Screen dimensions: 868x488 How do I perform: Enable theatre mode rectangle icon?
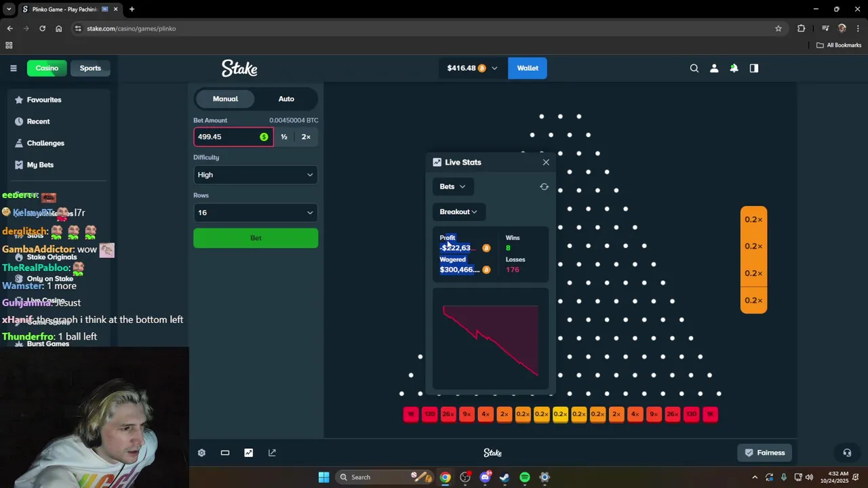tap(225, 453)
